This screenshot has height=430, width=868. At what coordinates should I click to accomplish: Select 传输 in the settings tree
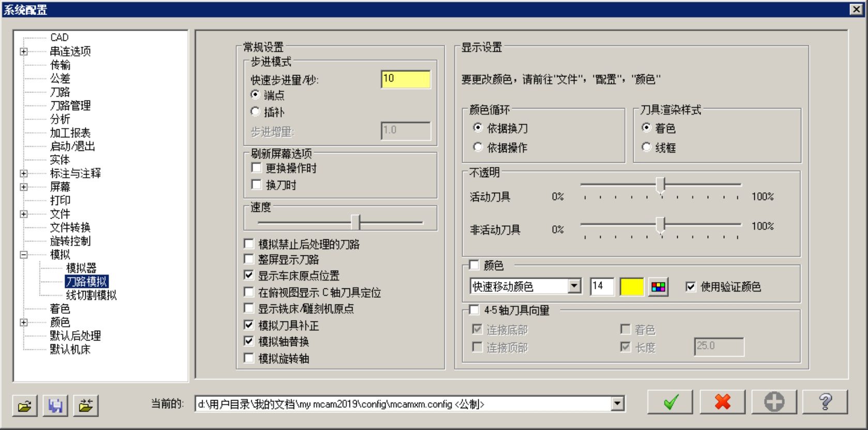[x=60, y=65]
